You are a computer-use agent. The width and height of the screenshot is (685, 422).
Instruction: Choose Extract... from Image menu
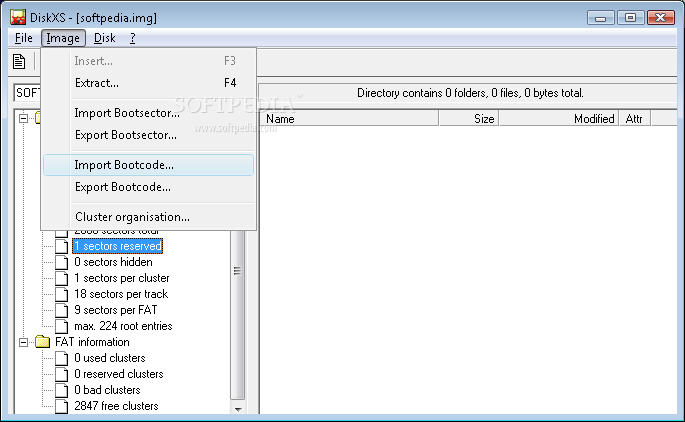[x=149, y=83]
